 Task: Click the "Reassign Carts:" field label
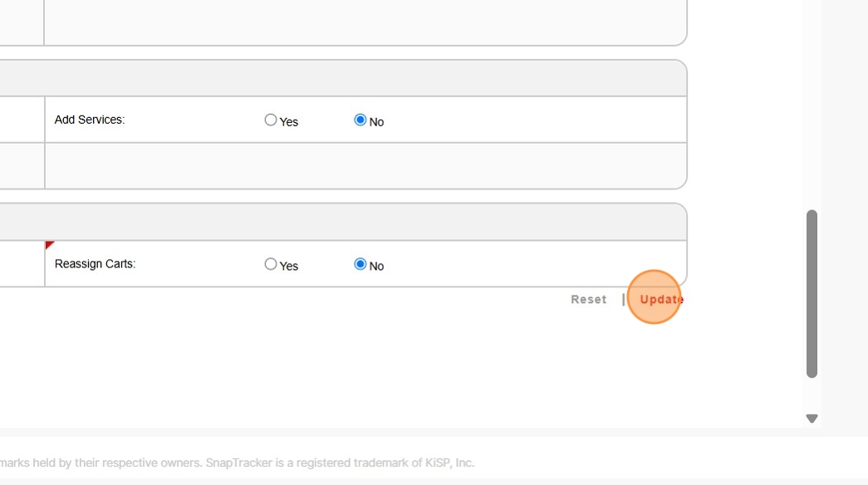click(x=95, y=264)
